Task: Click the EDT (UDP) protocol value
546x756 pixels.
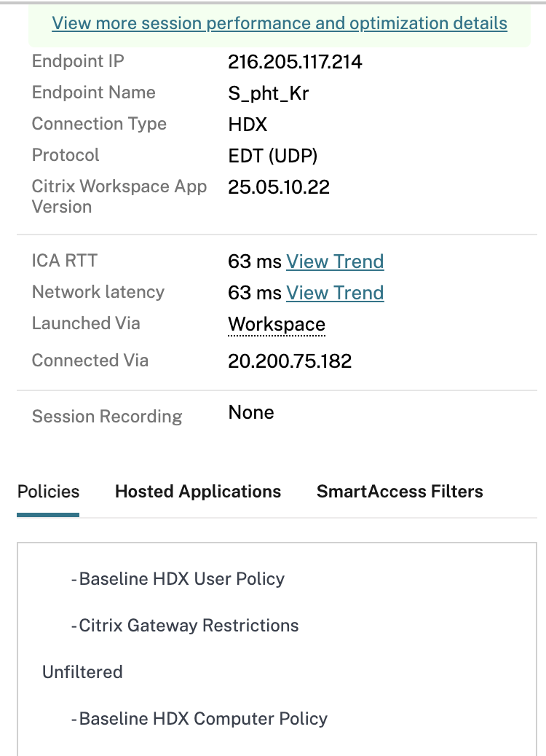Action: point(272,156)
